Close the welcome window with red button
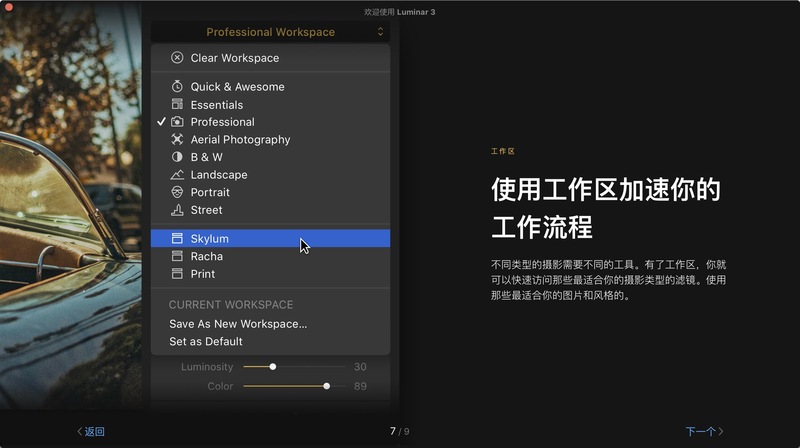The height and width of the screenshot is (448, 800). 8,7
